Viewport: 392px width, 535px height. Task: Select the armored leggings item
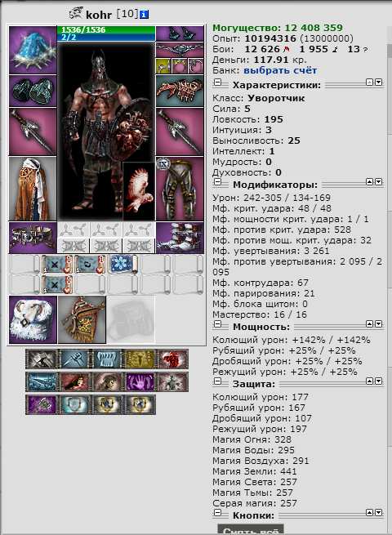click(180, 189)
